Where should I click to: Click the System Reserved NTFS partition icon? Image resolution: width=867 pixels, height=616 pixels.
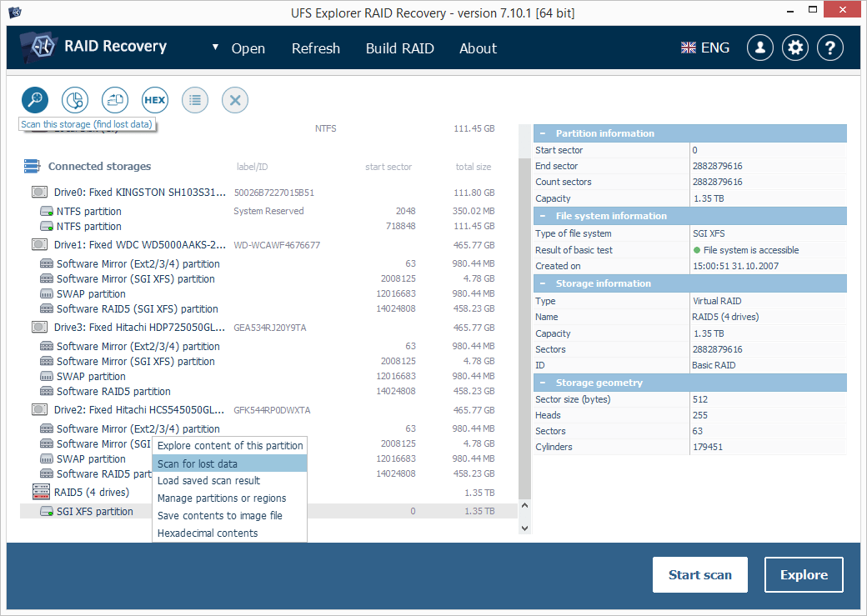click(x=47, y=211)
